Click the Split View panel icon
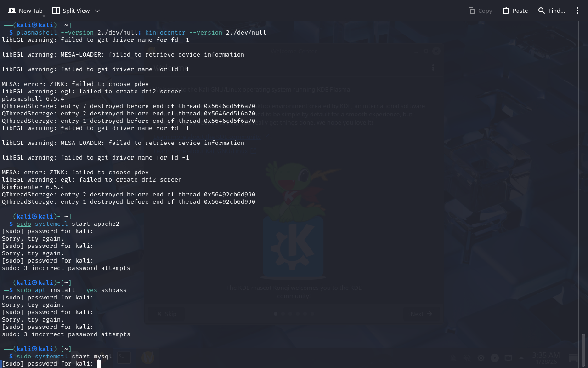This screenshot has height=368, width=588. 56,11
